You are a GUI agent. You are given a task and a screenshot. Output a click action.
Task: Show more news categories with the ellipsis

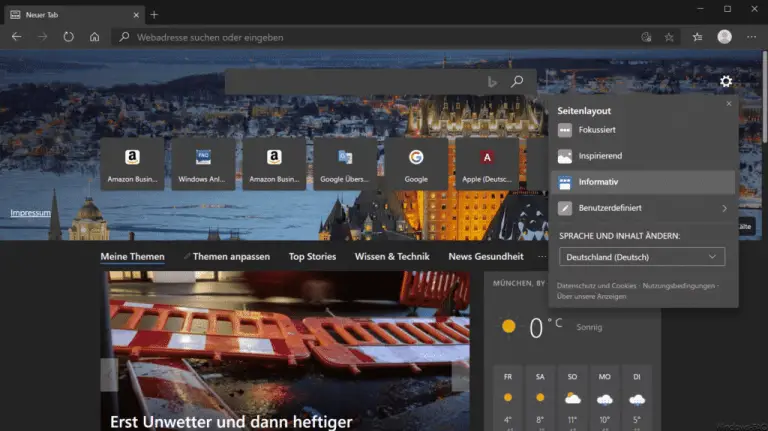pyautogui.click(x=541, y=257)
